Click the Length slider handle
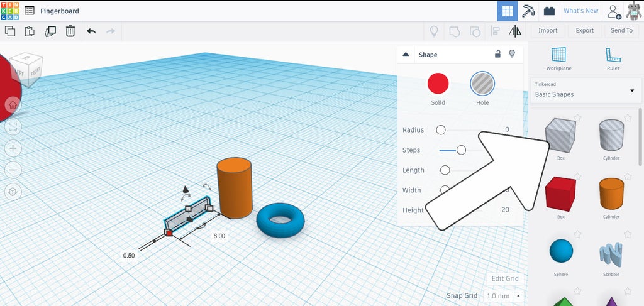The width and height of the screenshot is (644, 306). click(445, 170)
